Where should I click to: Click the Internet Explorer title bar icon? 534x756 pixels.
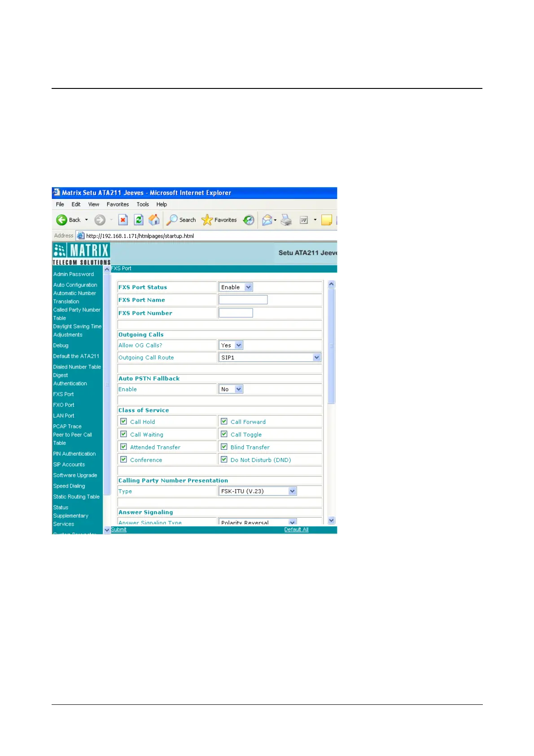[57, 193]
